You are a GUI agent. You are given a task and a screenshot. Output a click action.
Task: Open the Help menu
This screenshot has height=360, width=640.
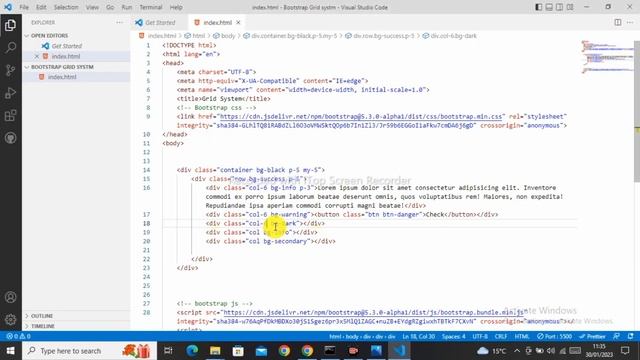pos(176,7)
